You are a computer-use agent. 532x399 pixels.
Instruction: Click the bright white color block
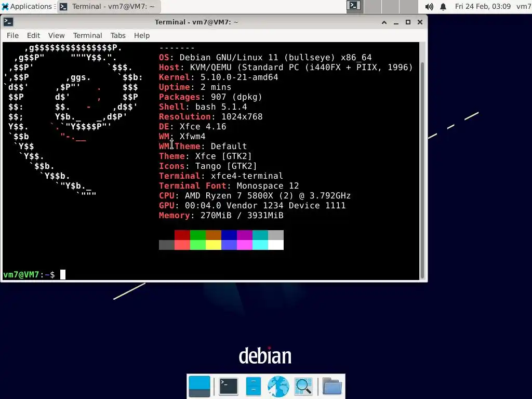276,245
